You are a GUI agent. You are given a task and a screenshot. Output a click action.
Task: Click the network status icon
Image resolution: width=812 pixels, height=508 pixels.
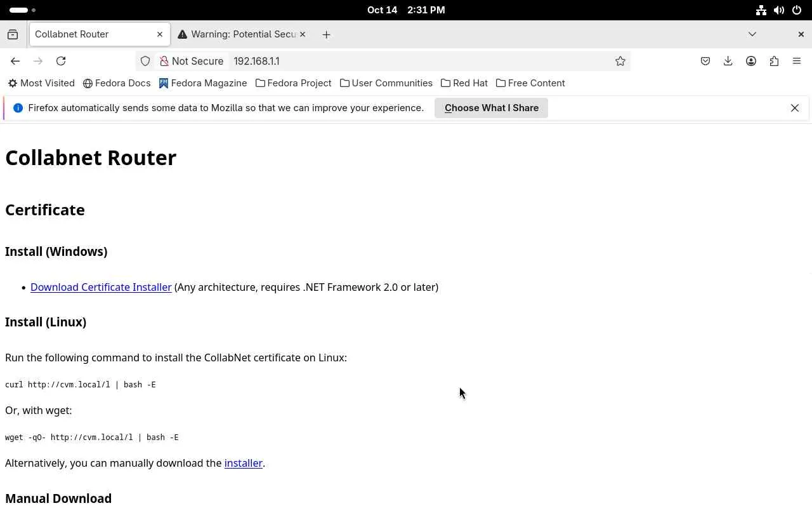point(761,10)
